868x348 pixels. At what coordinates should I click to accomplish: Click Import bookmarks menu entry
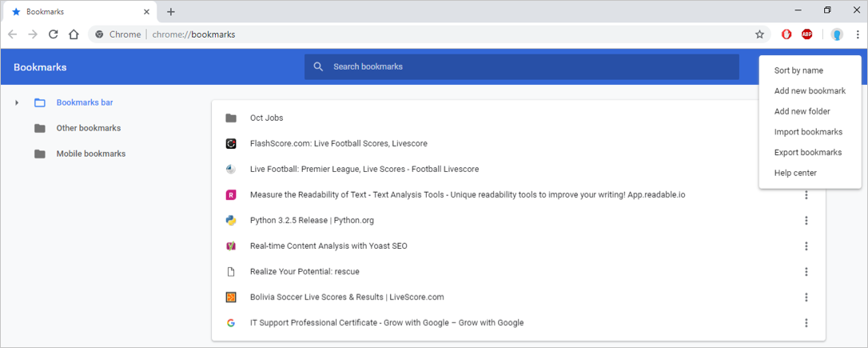pos(808,132)
